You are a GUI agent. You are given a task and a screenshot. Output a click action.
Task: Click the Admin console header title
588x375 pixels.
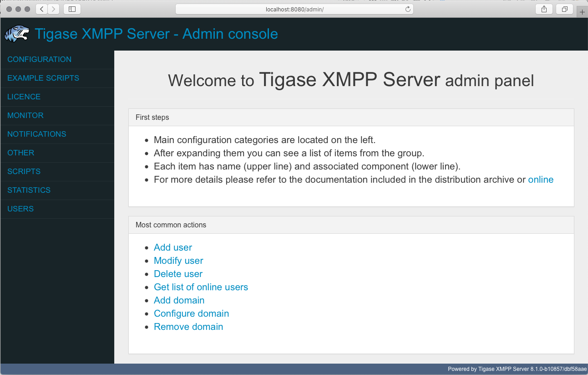click(x=156, y=34)
